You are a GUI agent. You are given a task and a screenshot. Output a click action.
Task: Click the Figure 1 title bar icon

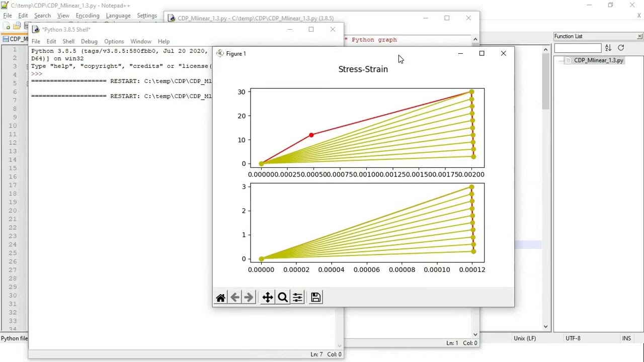[220, 53]
